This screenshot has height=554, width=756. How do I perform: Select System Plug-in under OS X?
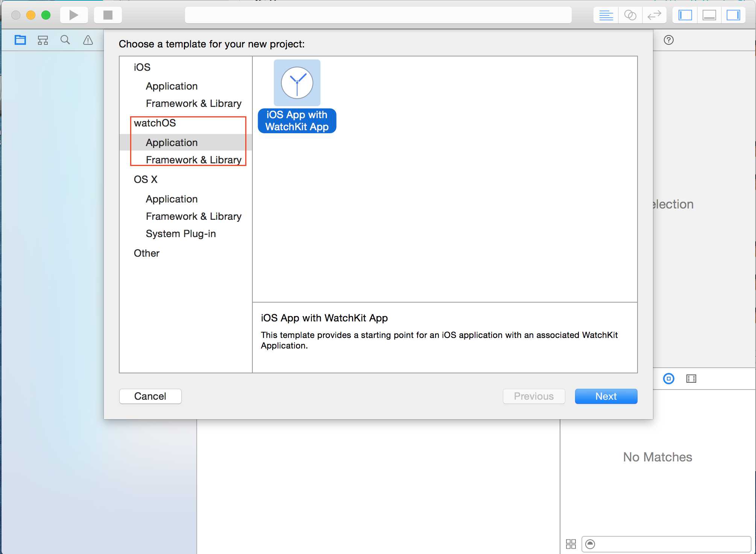click(181, 234)
